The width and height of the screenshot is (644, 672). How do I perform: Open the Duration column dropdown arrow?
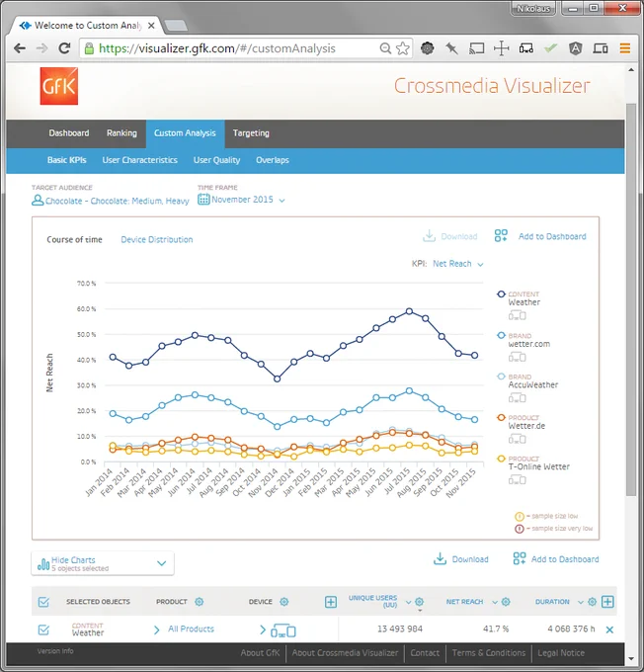(581, 602)
